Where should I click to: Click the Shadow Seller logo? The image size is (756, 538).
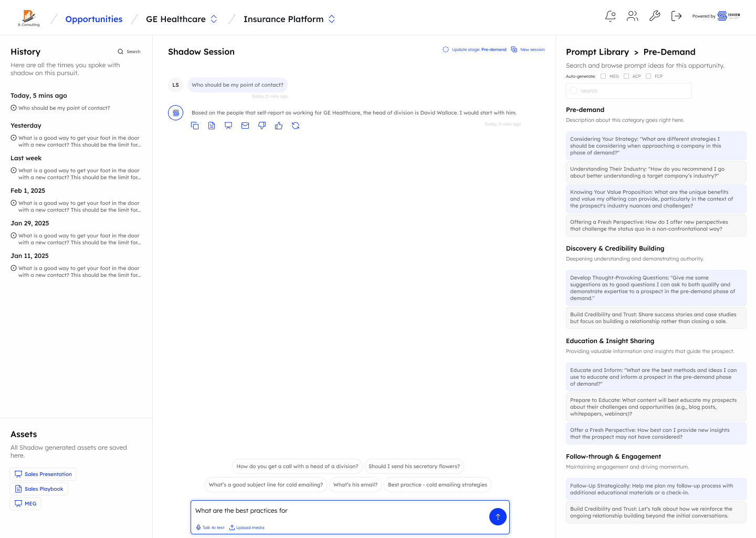(729, 16)
